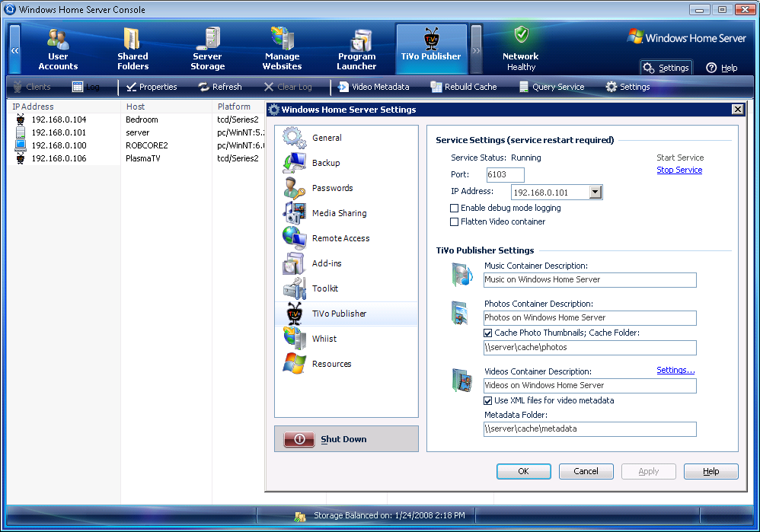Screen dimensions: 760x532
Task: Open the Shared Folders tab
Action: tap(133, 49)
